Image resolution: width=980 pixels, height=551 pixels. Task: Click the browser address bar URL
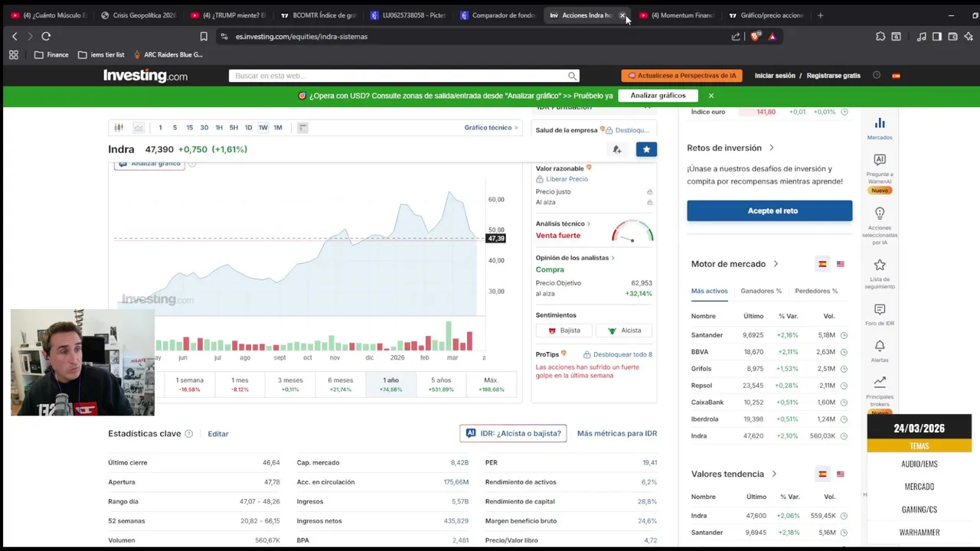[x=302, y=36]
